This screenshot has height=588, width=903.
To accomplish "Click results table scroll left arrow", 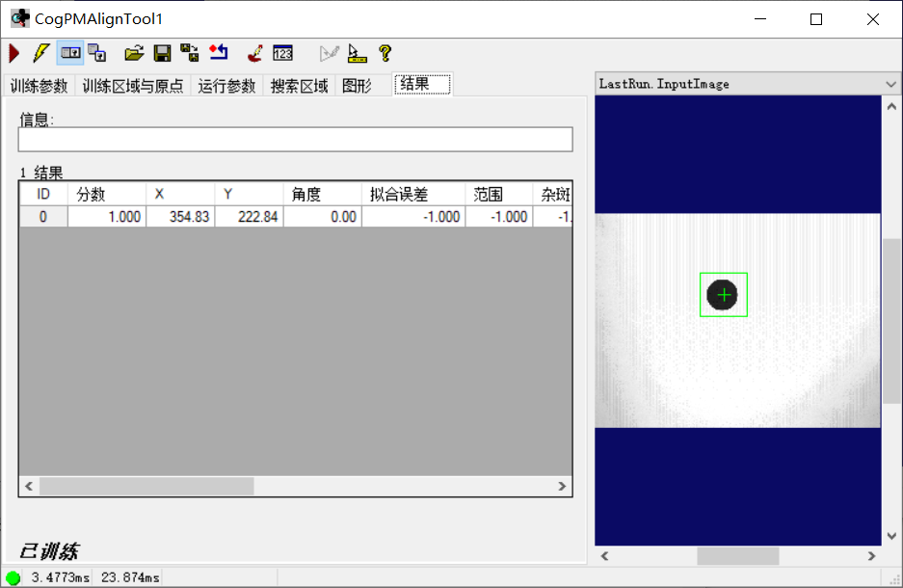I will pyautogui.click(x=29, y=486).
